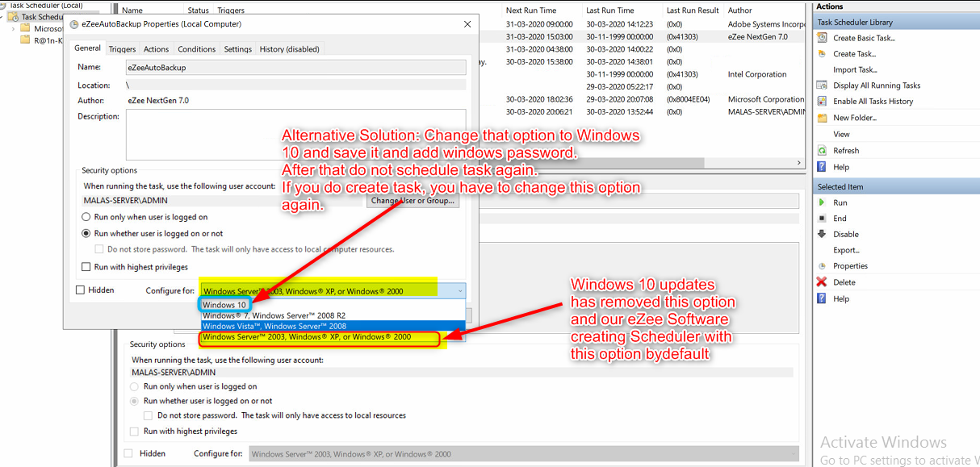Viewport: 980px width, 467px height.
Task: Click the Triggers column header
Action: pos(231,10)
